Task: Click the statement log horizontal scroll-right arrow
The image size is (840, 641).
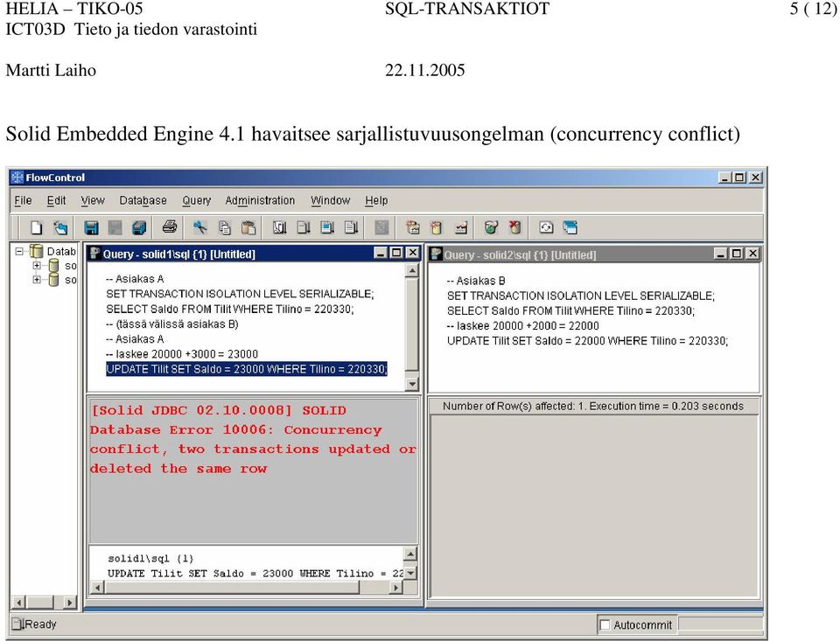Action: 395,588
